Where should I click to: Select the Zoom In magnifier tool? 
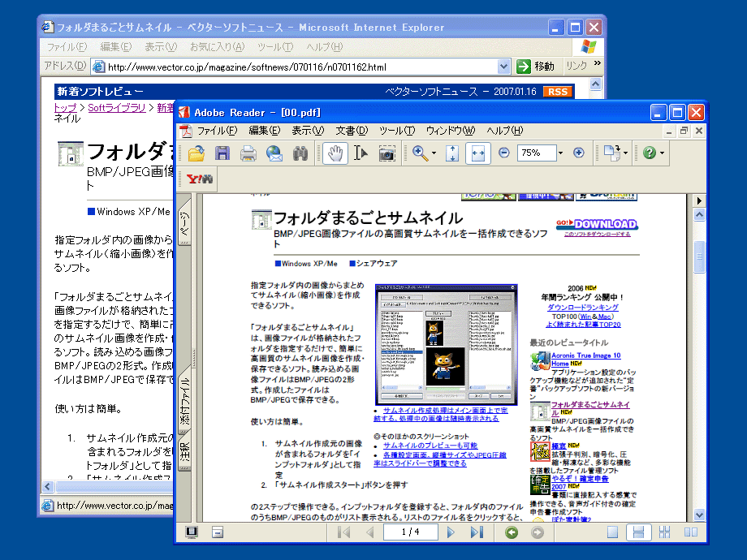click(420, 153)
